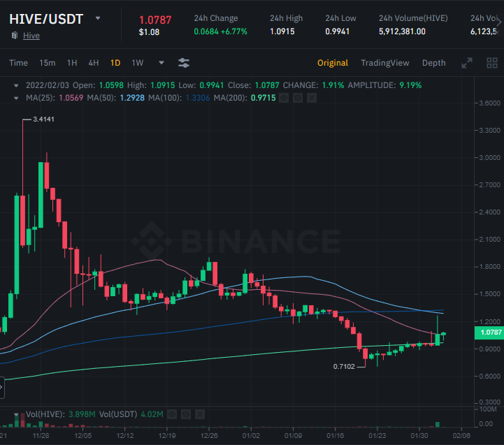
Task: Switch to the TradingView chart
Action: pyautogui.click(x=385, y=63)
